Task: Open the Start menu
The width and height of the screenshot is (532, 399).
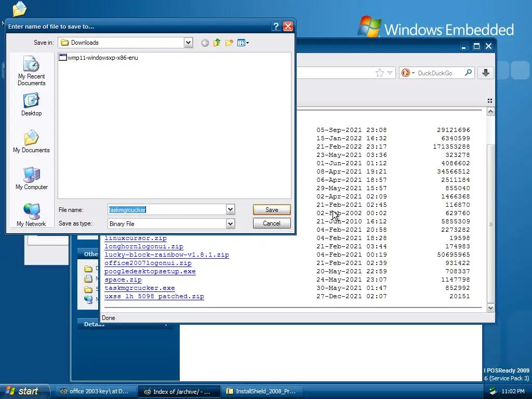Action: [x=24, y=391]
